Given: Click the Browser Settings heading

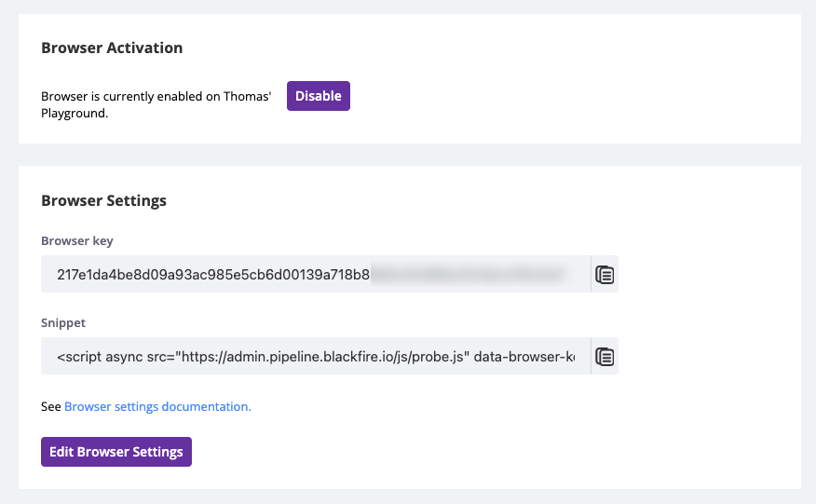Looking at the screenshot, I should [103, 200].
